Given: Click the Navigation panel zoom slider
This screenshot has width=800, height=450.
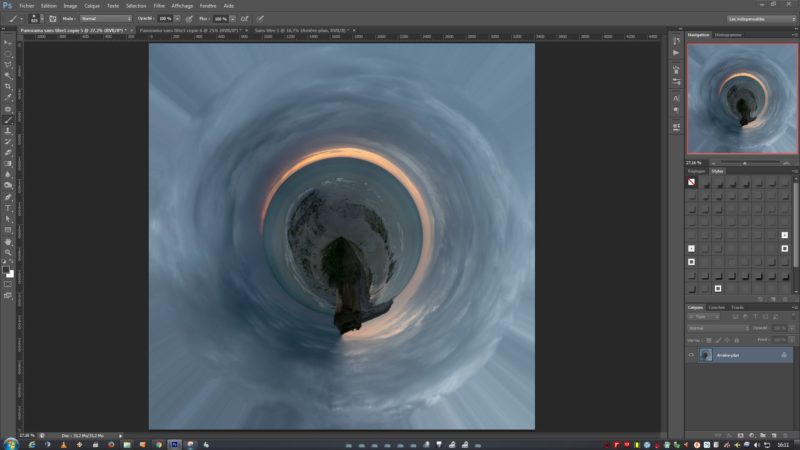Looking at the screenshot, I should pyautogui.click(x=744, y=162).
